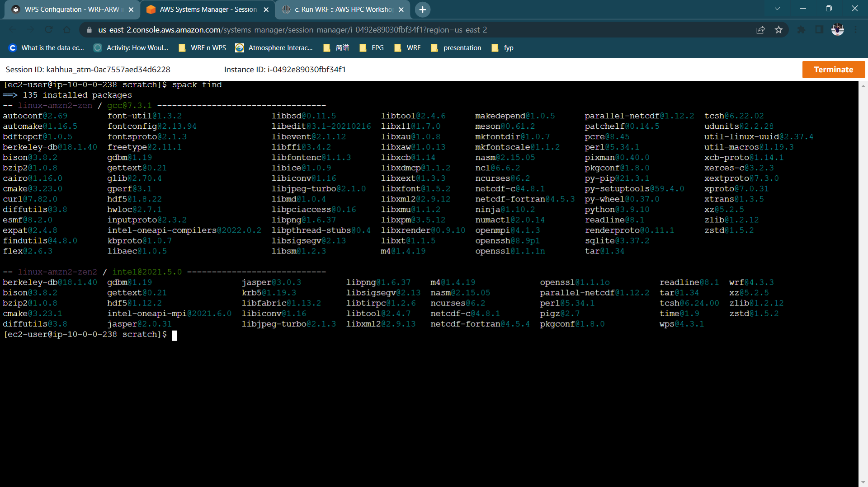
Task: Expand the tab search dropdown chevron
Action: (777, 9)
